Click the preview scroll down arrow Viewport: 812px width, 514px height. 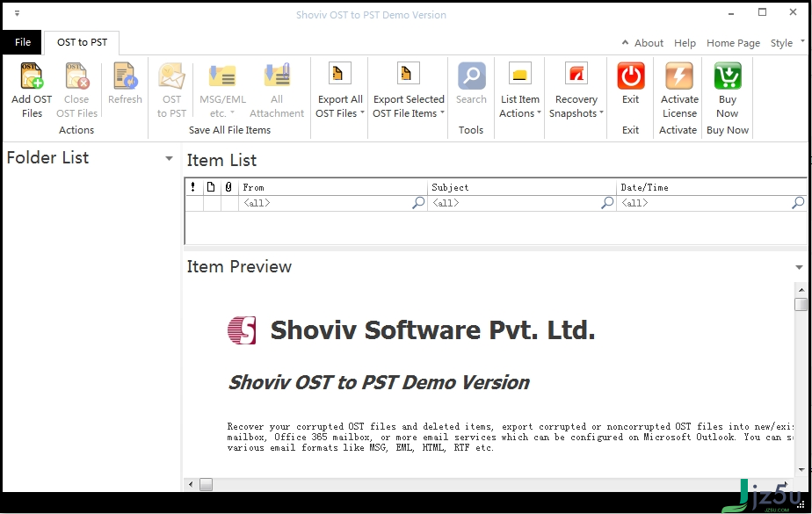click(x=801, y=470)
